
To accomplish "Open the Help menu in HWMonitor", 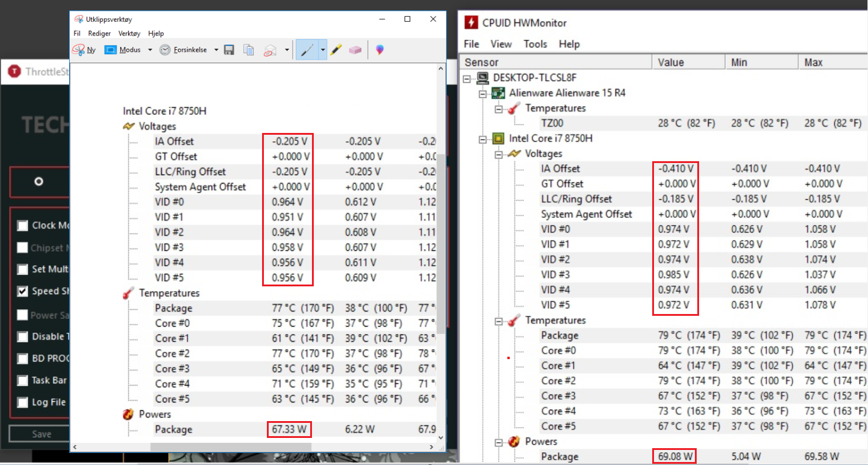I will pyautogui.click(x=569, y=44).
